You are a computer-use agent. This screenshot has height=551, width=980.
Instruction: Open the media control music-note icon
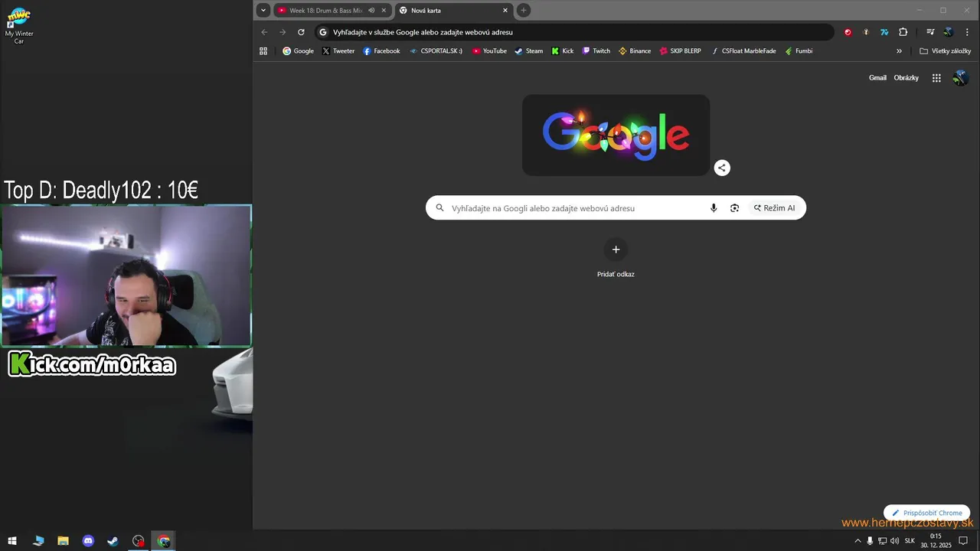930,32
